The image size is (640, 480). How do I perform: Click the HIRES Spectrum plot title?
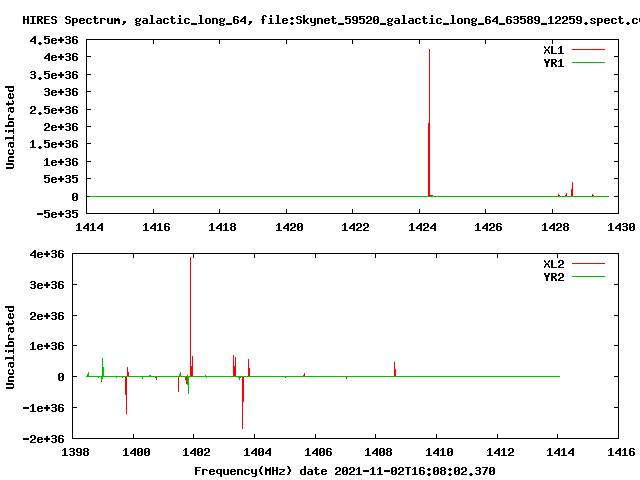pyautogui.click(x=331, y=20)
